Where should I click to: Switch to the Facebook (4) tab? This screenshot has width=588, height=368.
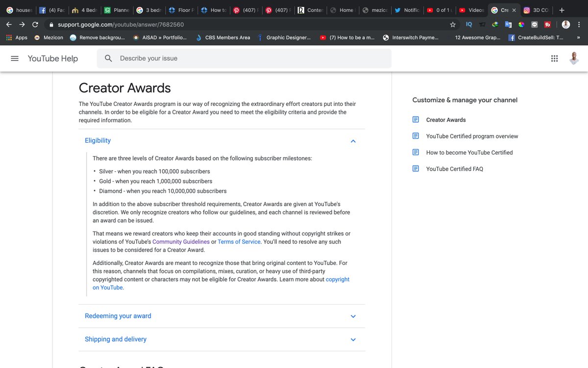pyautogui.click(x=51, y=10)
